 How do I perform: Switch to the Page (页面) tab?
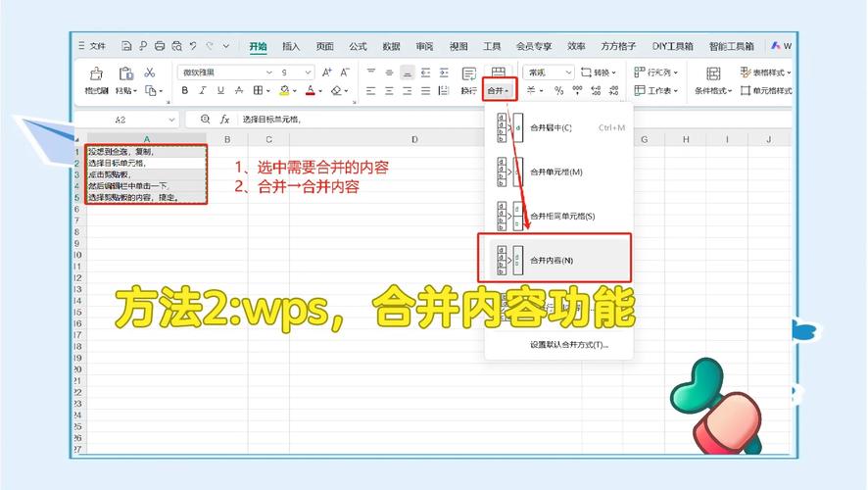click(325, 46)
